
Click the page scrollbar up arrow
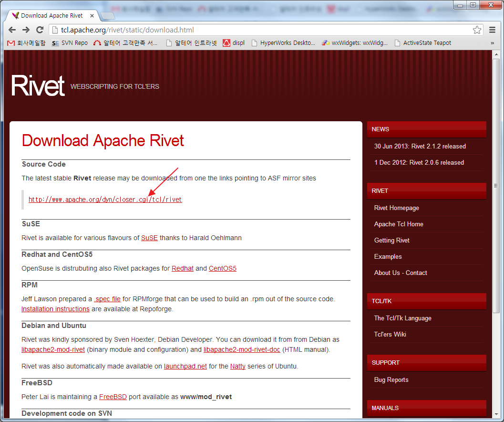click(496, 54)
